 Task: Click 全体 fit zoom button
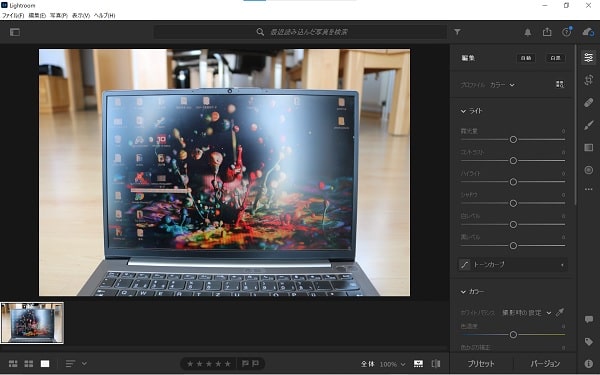pos(367,364)
